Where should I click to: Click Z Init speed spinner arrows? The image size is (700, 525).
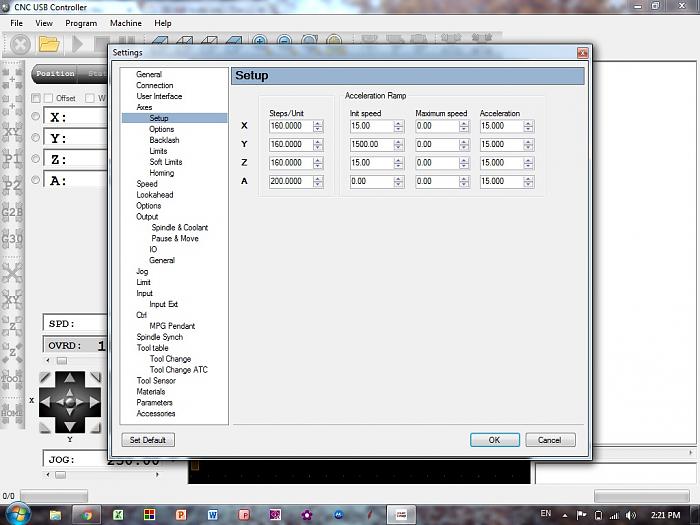(399, 163)
